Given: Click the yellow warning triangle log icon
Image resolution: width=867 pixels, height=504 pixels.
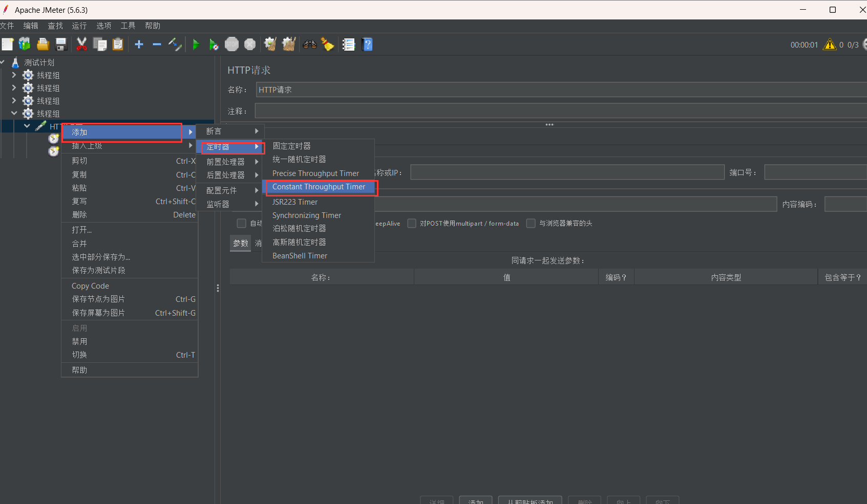Looking at the screenshot, I should [x=830, y=45].
